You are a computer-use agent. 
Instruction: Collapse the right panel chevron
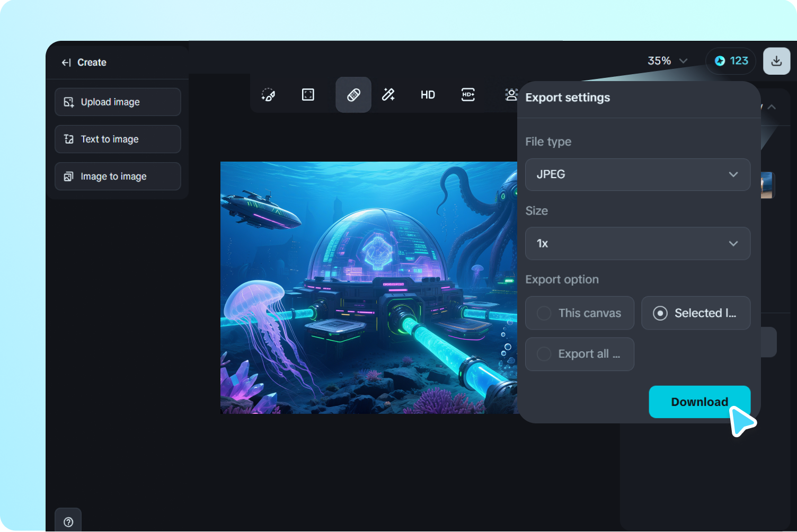click(772, 107)
